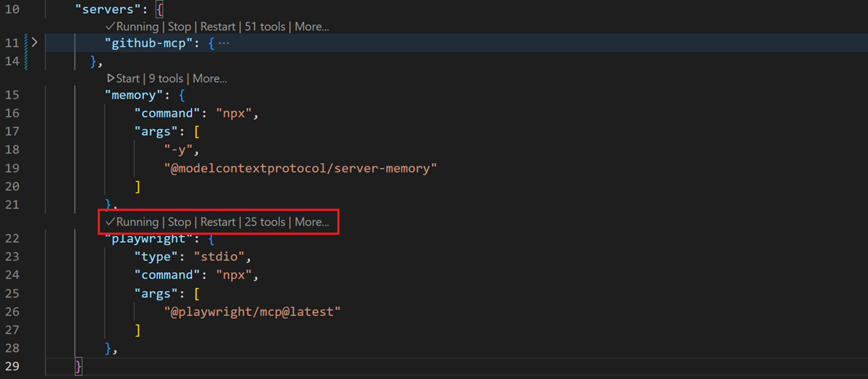This screenshot has height=379, width=868.
Task: Click line number 22 in the gutter
Action: click(x=12, y=239)
